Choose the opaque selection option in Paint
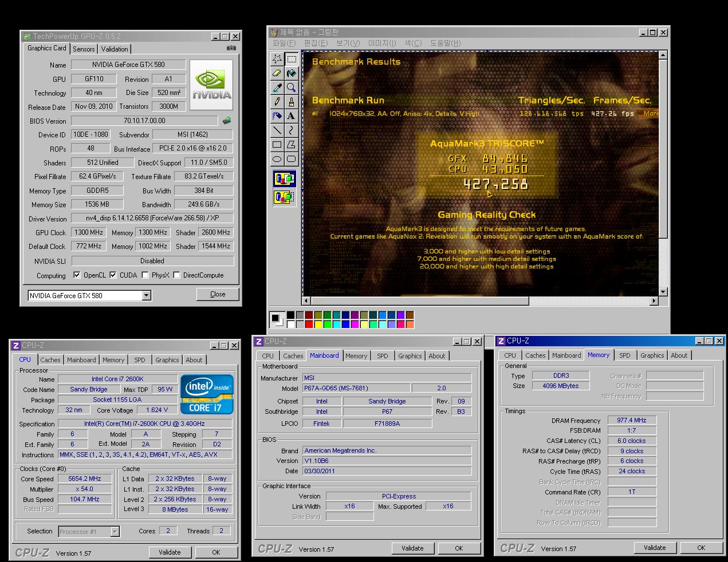Viewport: 728px width, 562px height. 285,179
